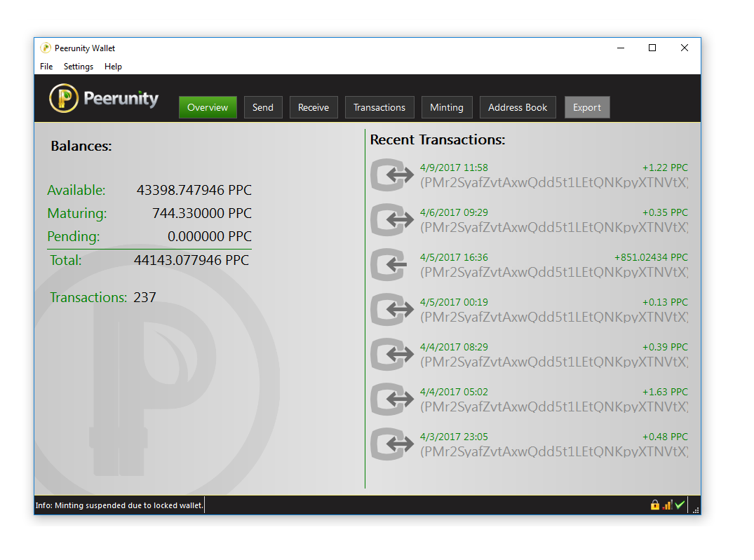The image size is (754, 560).
Task: Click the 4/6/2017 09:29 transaction icon
Action: click(x=392, y=220)
